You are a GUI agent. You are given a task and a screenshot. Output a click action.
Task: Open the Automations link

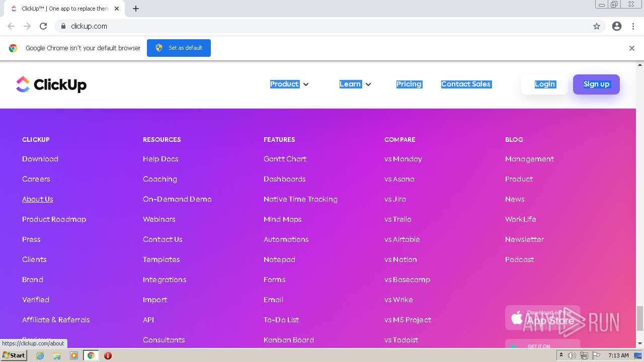286,239
